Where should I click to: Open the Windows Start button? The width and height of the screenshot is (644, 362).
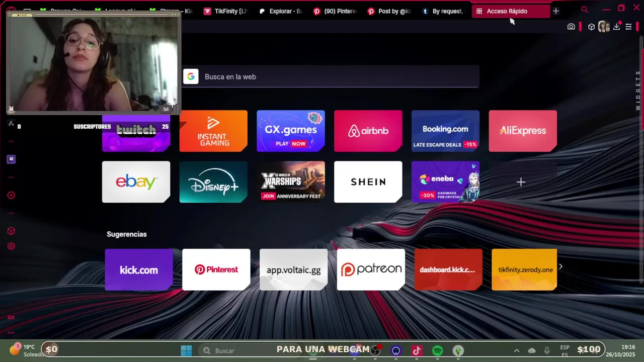pos(186,350)
